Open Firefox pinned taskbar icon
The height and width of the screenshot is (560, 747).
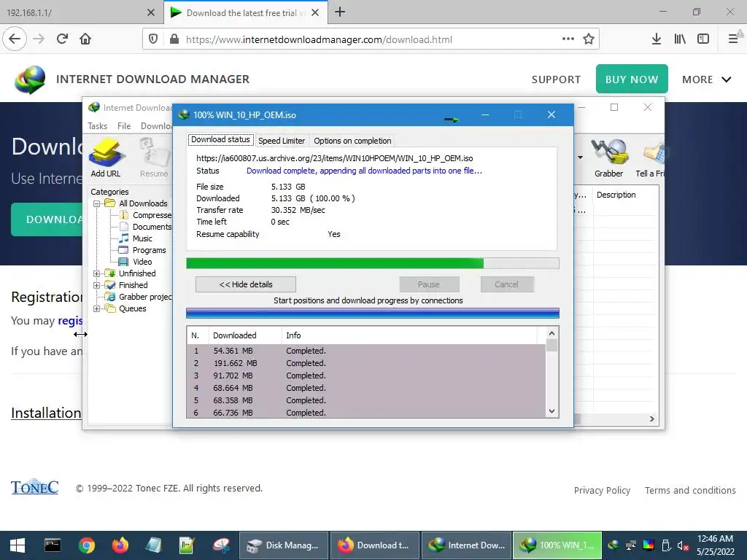tap(120, 545)
